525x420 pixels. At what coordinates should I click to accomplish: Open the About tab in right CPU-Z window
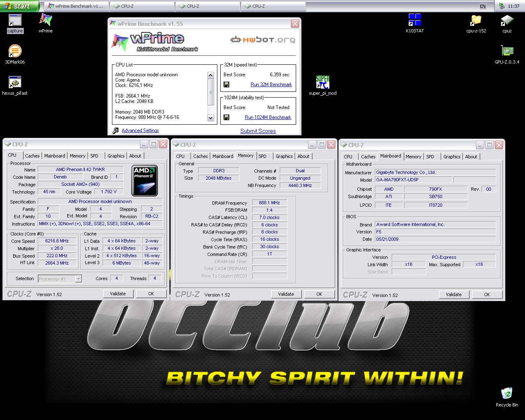coord(471,157)
